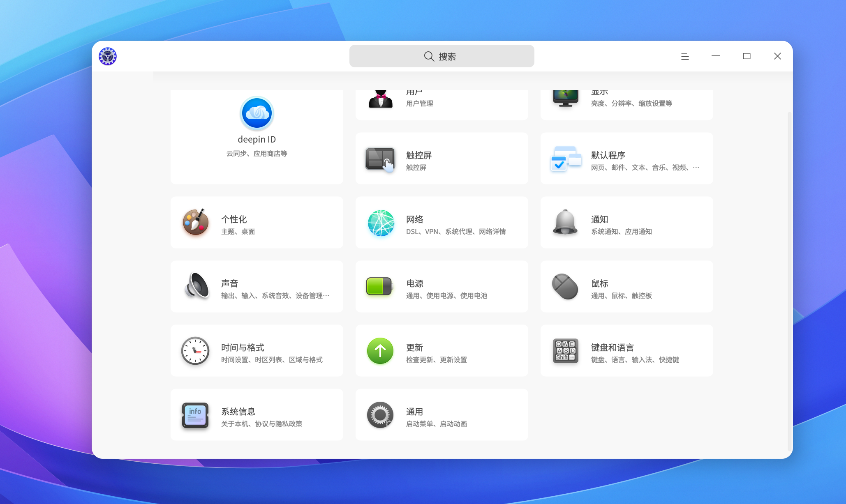
Task: Close the Control Center window
Action: 777,56
